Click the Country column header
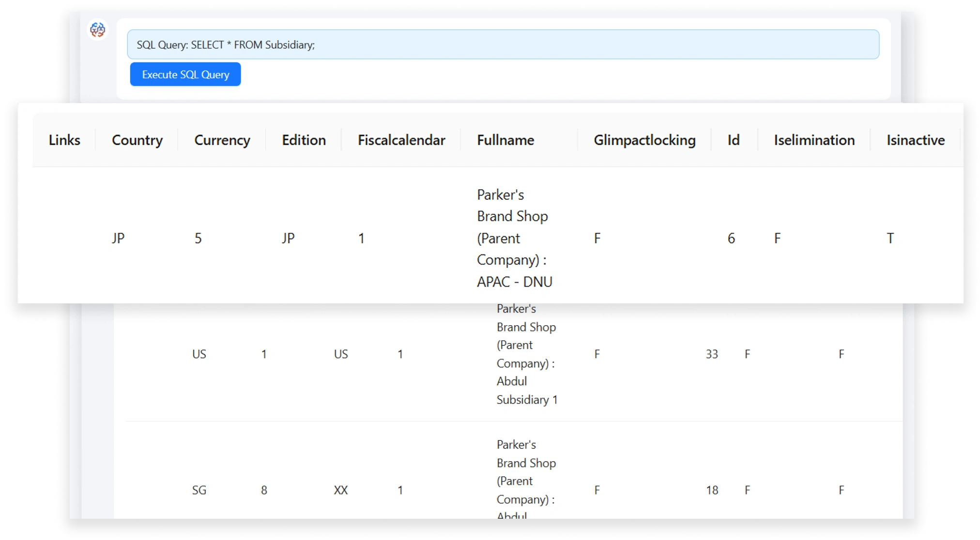Image resolution: width=980 pixels, height=540 pixels. point(137,140)
